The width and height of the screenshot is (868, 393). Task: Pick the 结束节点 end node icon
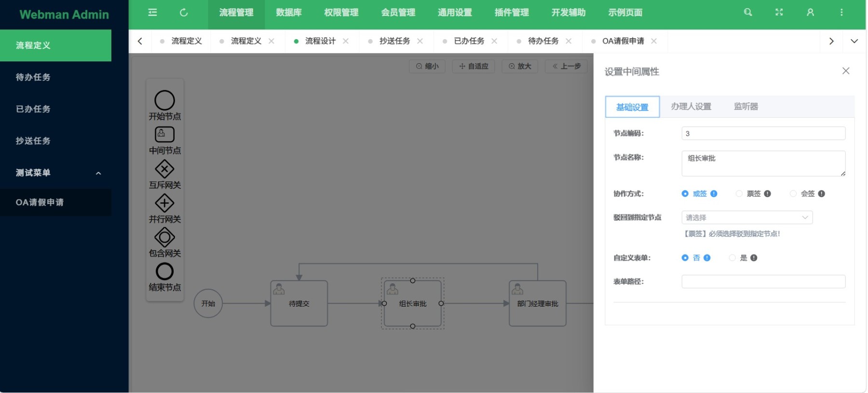[x=164, y=271]
